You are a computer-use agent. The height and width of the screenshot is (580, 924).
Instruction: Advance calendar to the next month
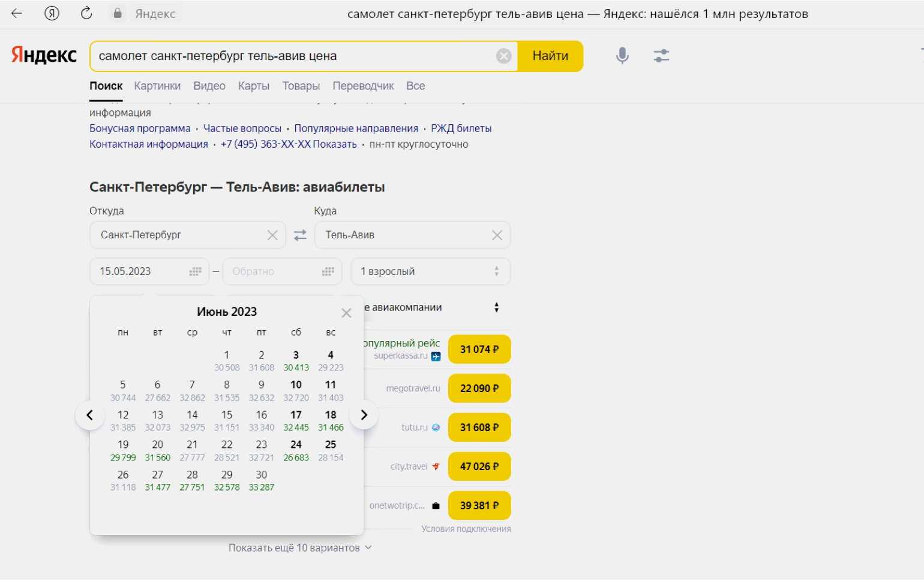point(364,415)
